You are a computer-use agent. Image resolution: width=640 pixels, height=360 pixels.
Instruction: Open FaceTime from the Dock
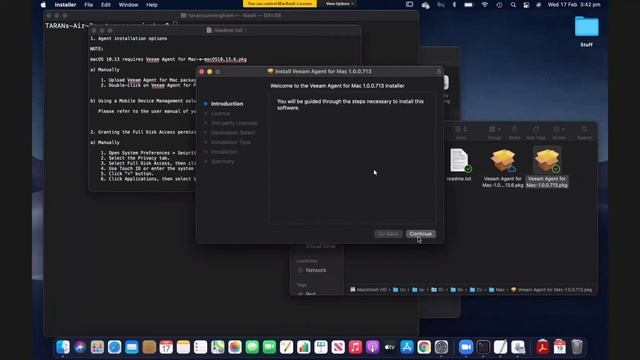click(269, 347)
